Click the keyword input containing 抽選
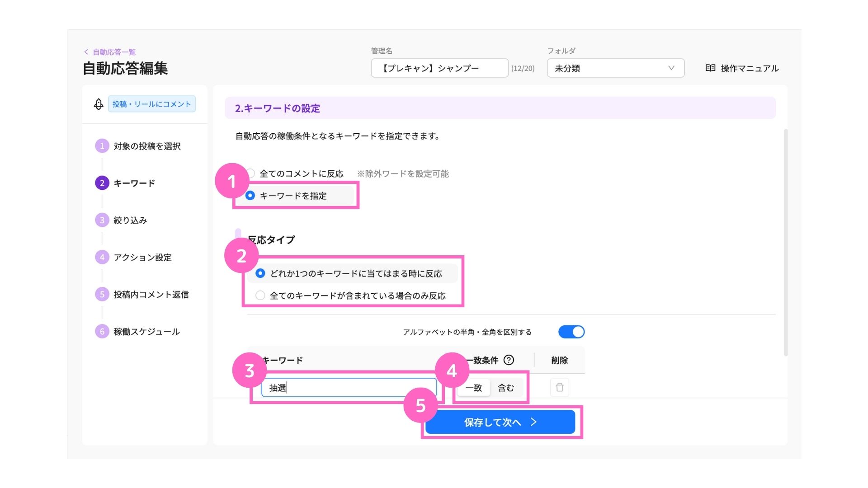 pyautogui.click(x=349, y=388)
